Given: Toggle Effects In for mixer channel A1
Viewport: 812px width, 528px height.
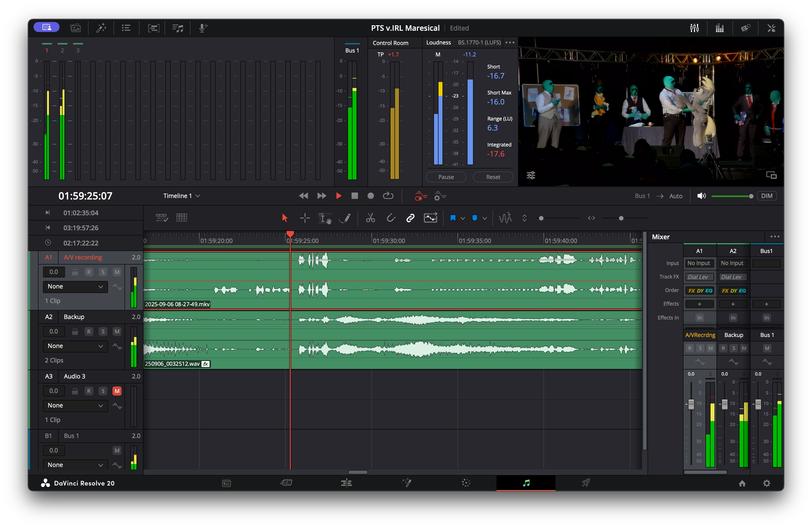Looking at the screenshot, I should pyautogui.click(x=699, y=317).
